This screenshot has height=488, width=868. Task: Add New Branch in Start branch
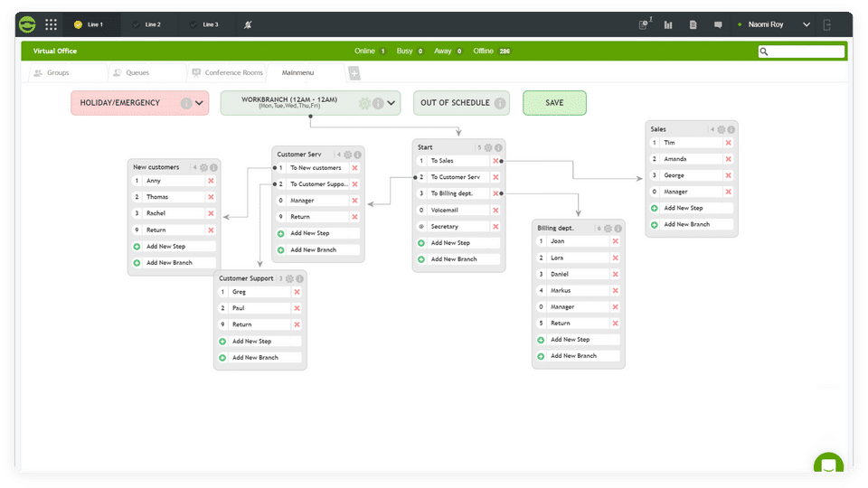point(459,259)
